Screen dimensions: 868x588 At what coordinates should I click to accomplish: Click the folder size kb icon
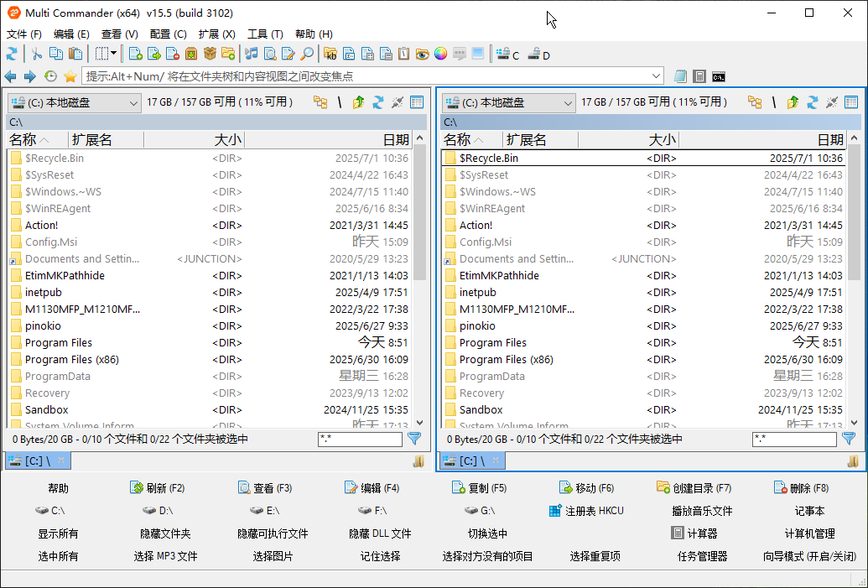coord(330,54)
